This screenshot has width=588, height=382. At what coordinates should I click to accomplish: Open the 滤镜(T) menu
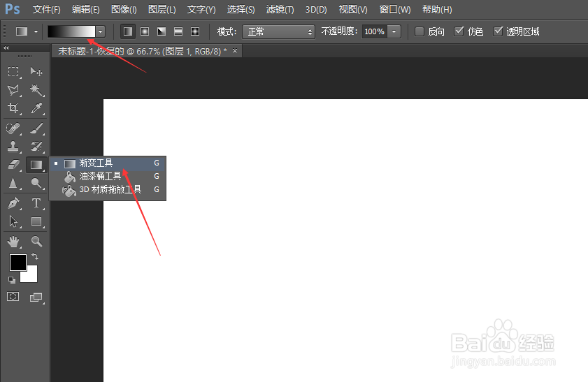click(280, 9)
